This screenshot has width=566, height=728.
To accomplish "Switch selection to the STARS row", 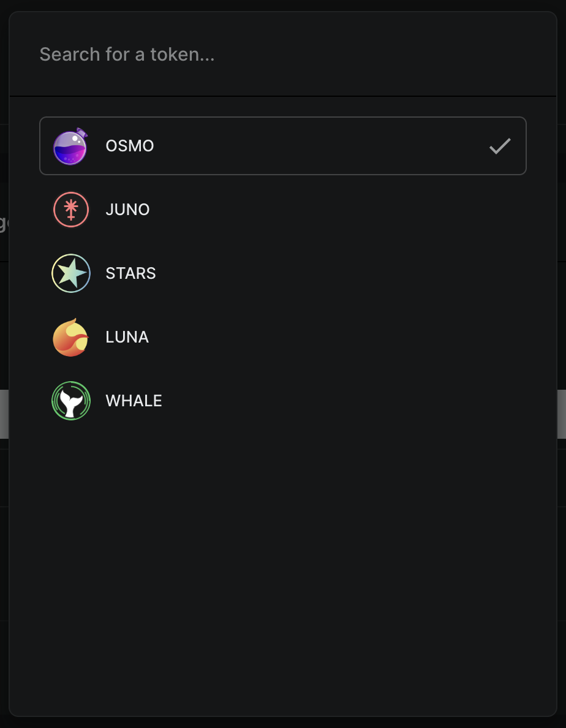I will pyautogui.click(x=282, y=273).
